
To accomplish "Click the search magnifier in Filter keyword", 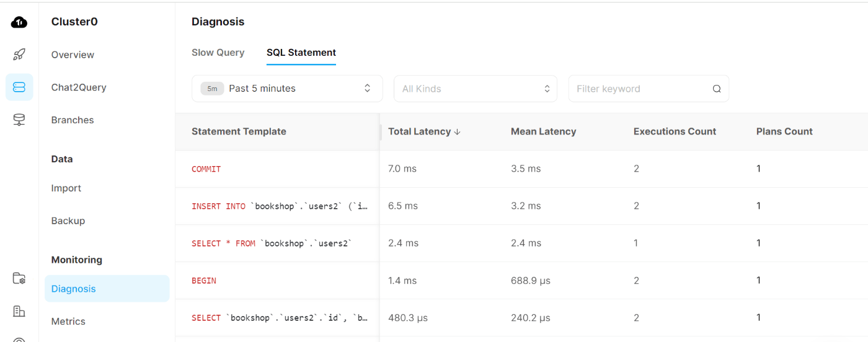I will [x=717, y=89].
